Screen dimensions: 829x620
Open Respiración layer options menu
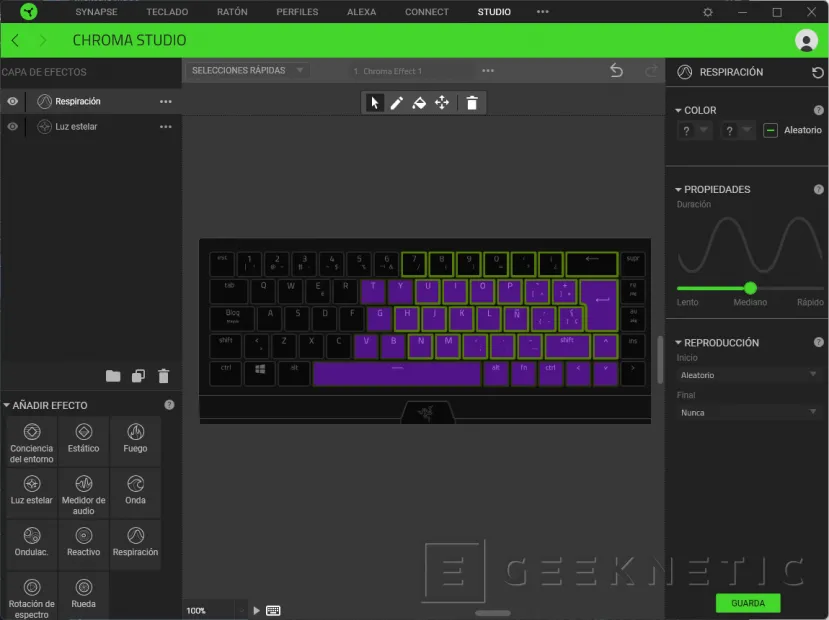tap(165, 101)
